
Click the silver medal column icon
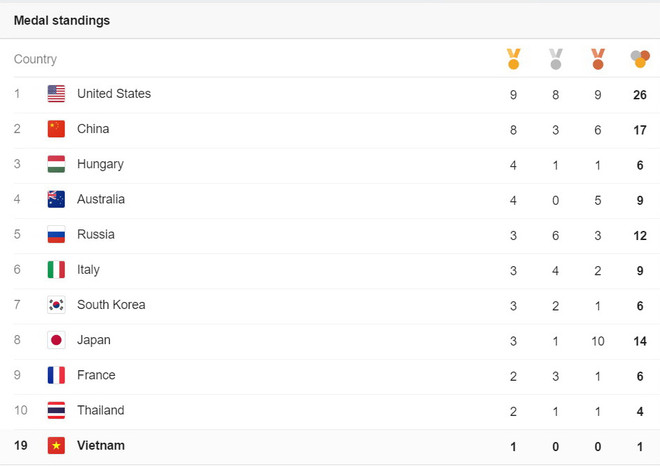[556, 59]
